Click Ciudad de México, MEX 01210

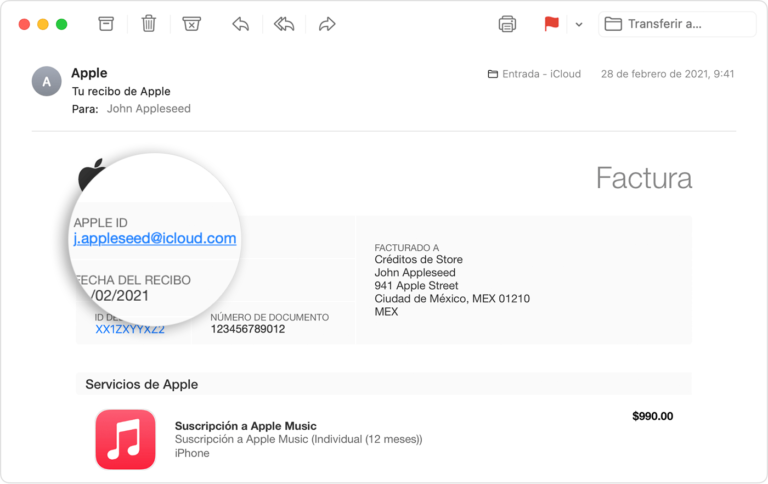[452, 299]
